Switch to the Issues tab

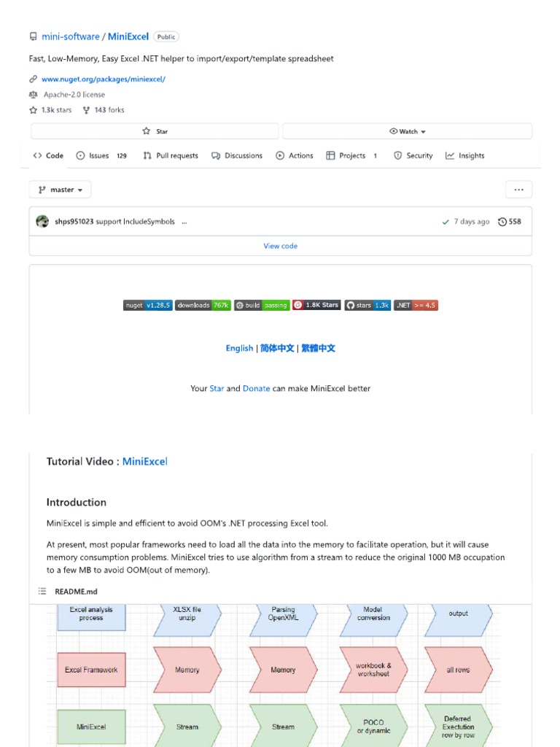[x=99, y=155]
